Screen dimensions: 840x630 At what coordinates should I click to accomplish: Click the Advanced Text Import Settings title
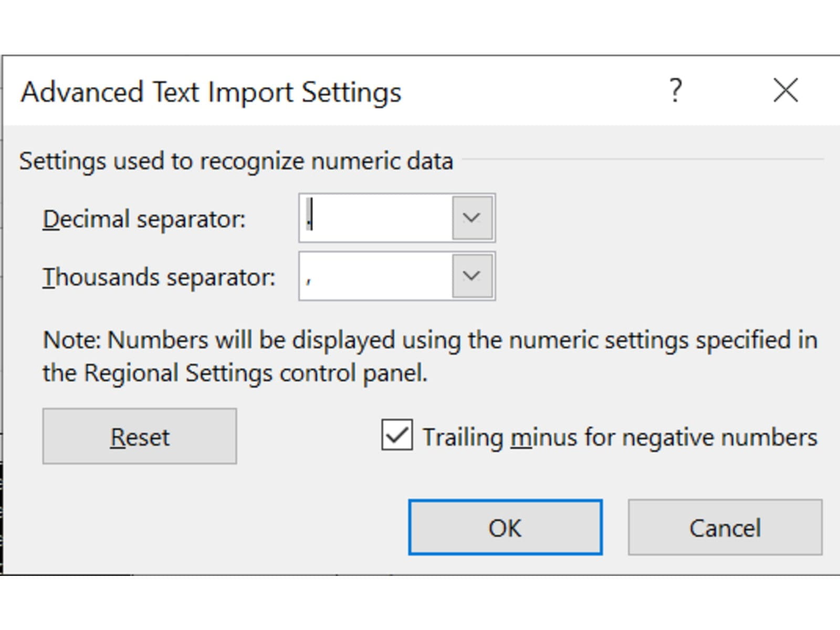click(x=211, y=92)
